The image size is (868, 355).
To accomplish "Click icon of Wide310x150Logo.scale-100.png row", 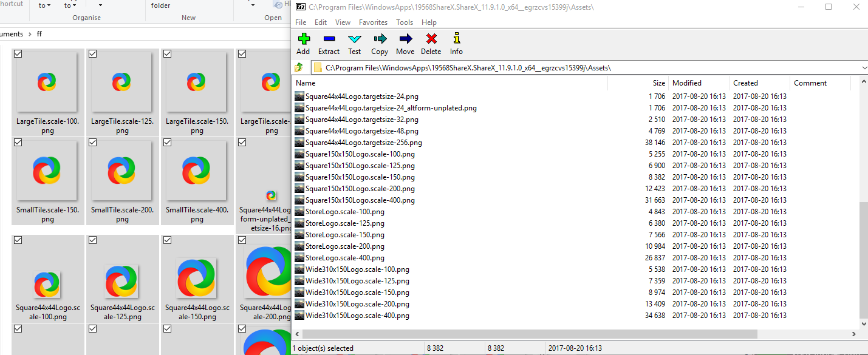I will [299, 269].
